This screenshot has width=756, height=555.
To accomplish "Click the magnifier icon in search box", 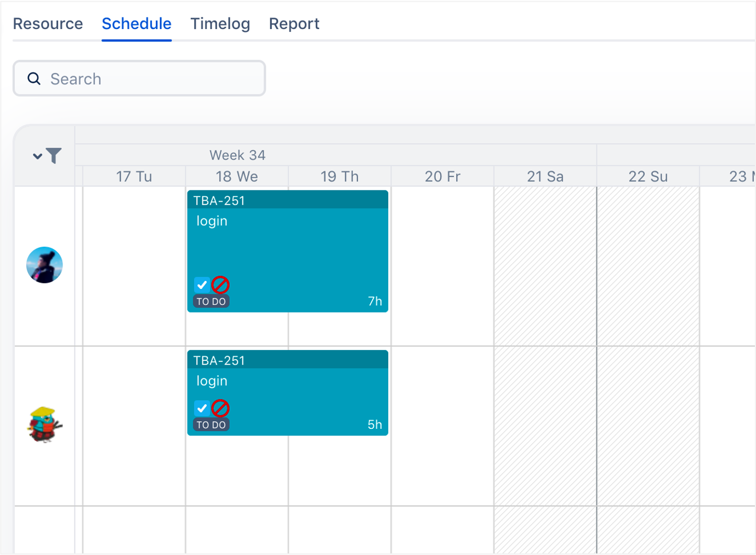I will pyautogui.click(x=34, y=79).
